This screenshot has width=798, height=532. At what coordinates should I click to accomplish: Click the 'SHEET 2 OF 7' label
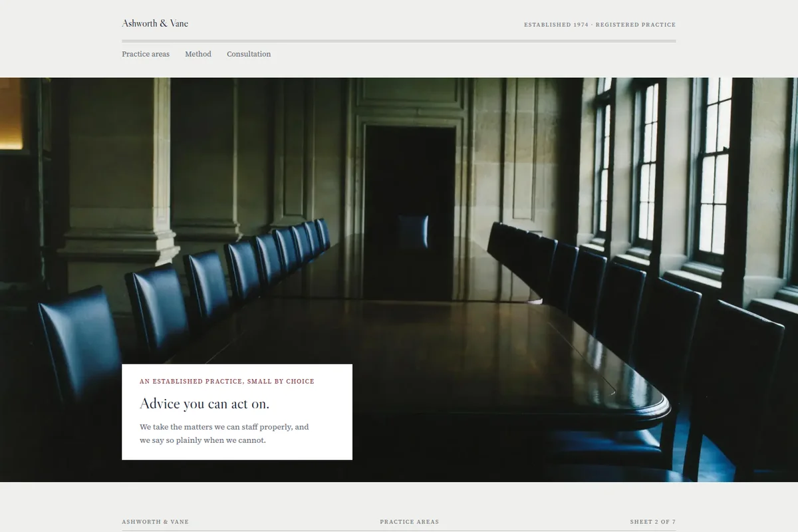pyautogui.click(x=653, y=522)
